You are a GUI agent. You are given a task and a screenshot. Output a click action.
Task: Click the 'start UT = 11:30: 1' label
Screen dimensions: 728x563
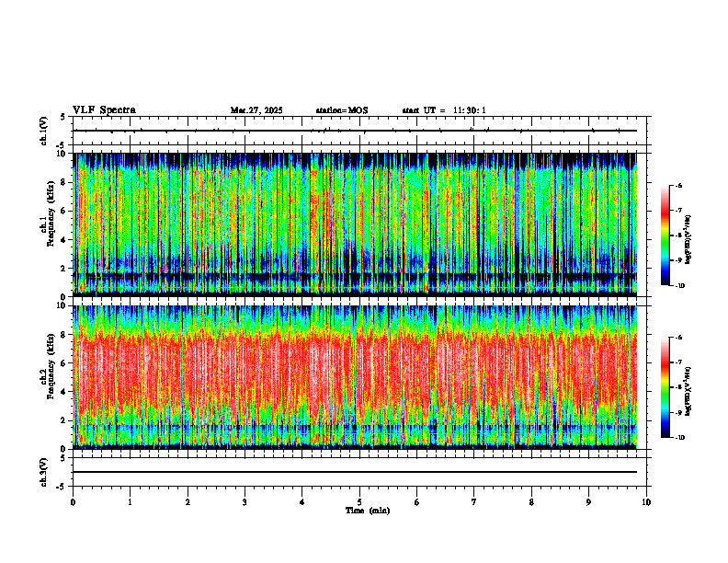point(444,110)
